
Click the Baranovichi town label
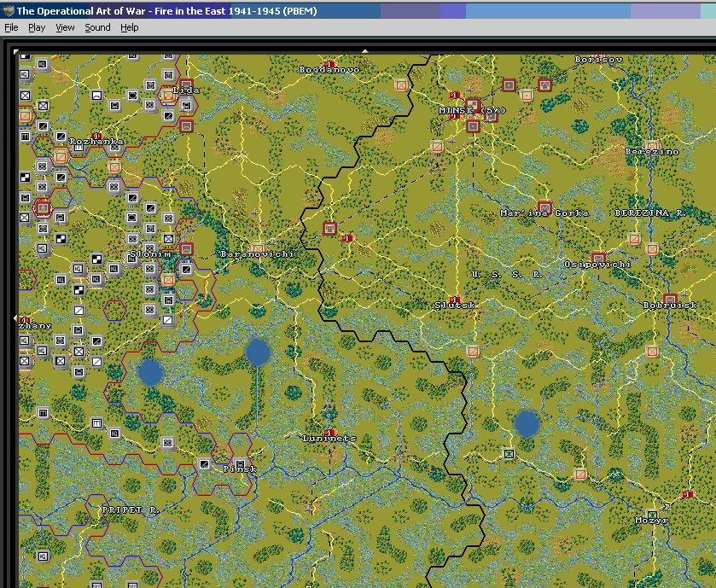[x=257, y=253]
